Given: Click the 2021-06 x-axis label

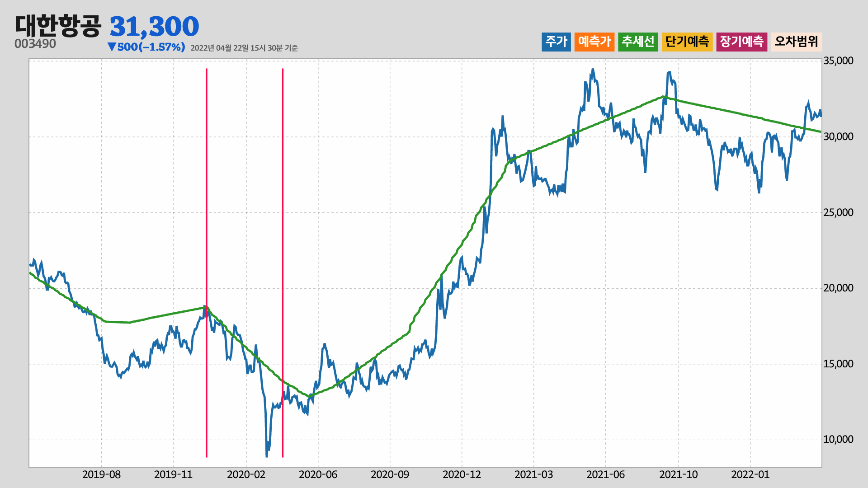Looking at the screenshot, I should (x=605, y=474).
